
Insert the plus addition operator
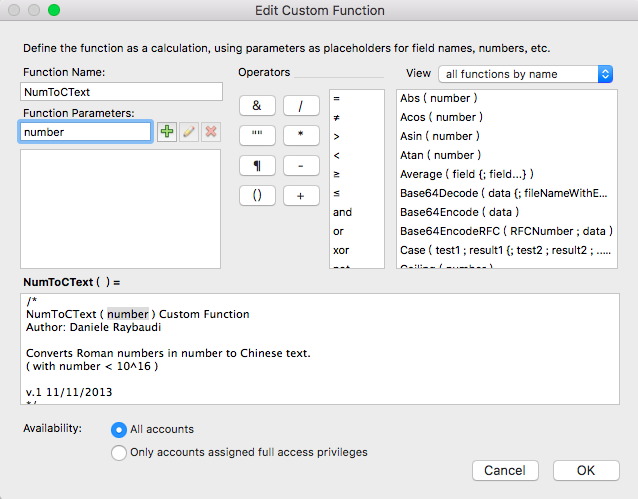[301, 196]
